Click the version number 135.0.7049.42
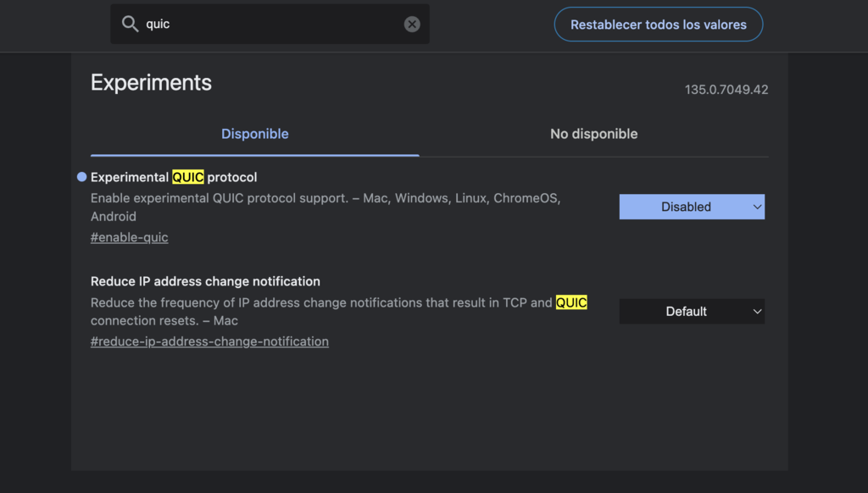This screenshot has height=493, width=868. (726, 89)
